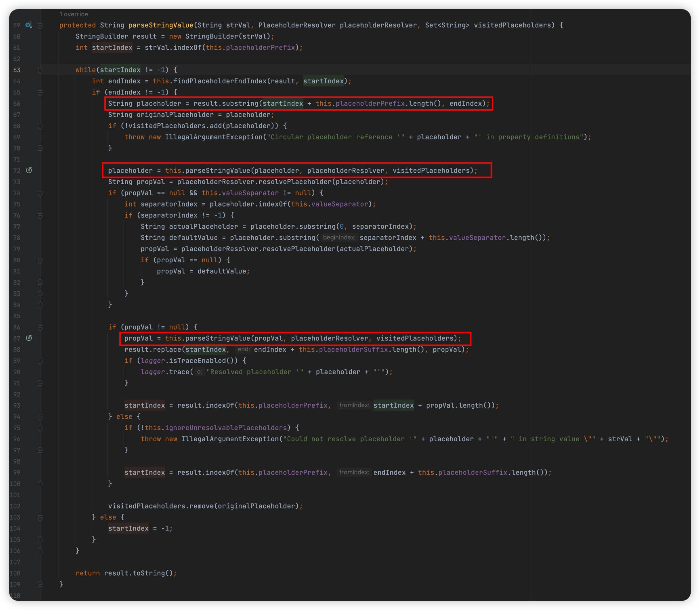Viewport: 700px width, 610px height.
Task: Click line number 63 in the gutter
Action: click(17, 70)
